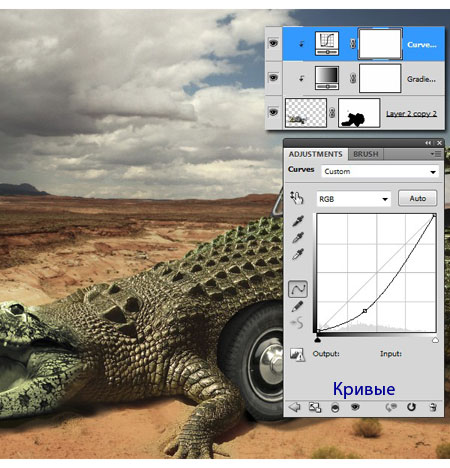The width and height of the screenshot is (450, 468).
Task: Click the Layer 2 copy 2 name
Action: pos(411,114)
